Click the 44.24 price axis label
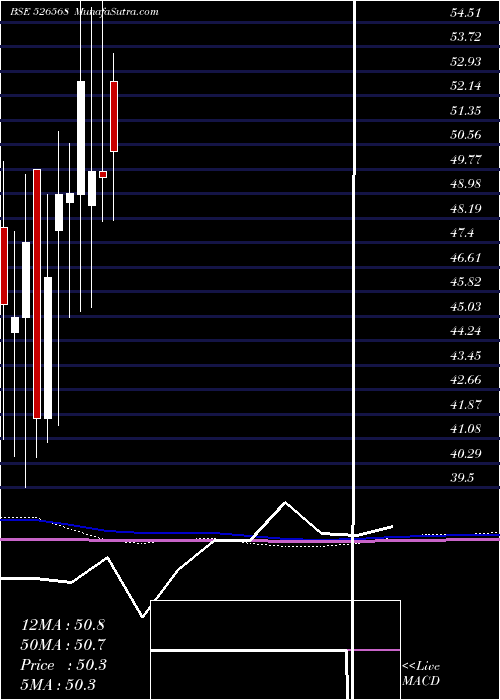This screenshot has width=500, height=700. 466,331
